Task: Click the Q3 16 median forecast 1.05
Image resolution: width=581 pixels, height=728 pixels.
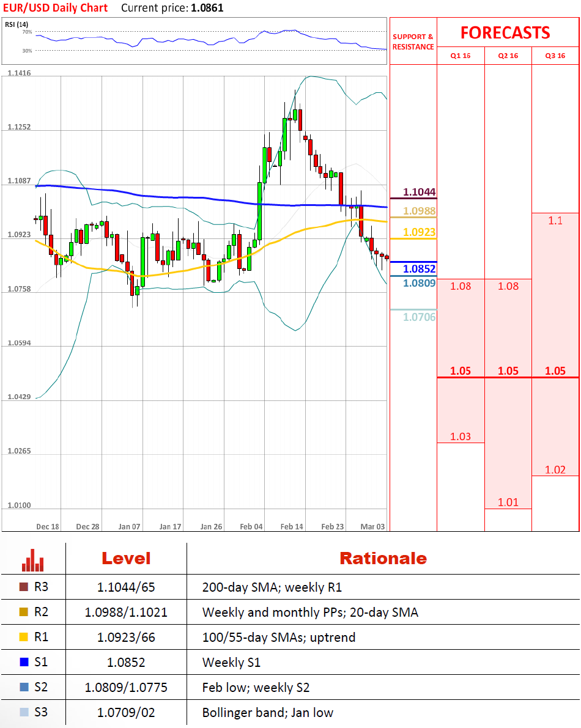Action: pos(555,371)
